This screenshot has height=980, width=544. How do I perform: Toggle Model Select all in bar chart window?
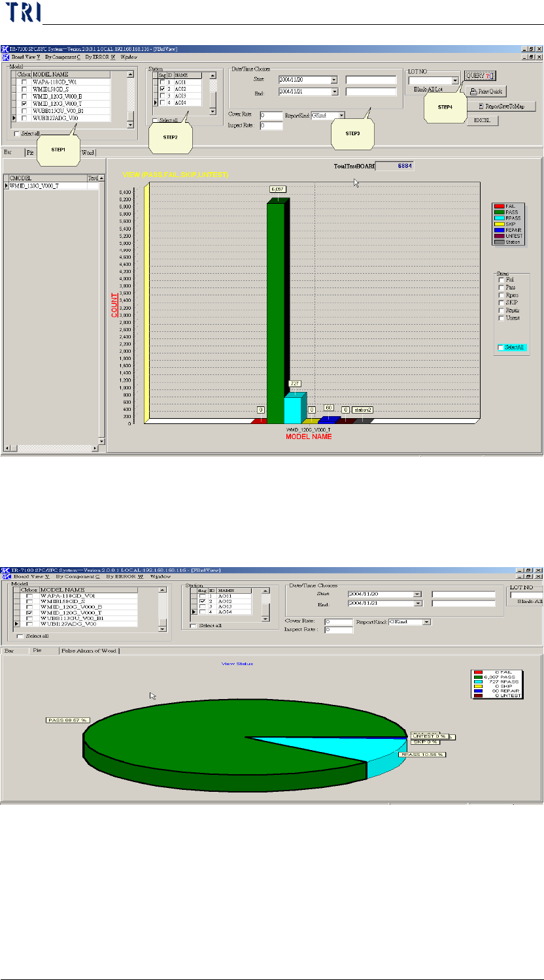point(17,134)
